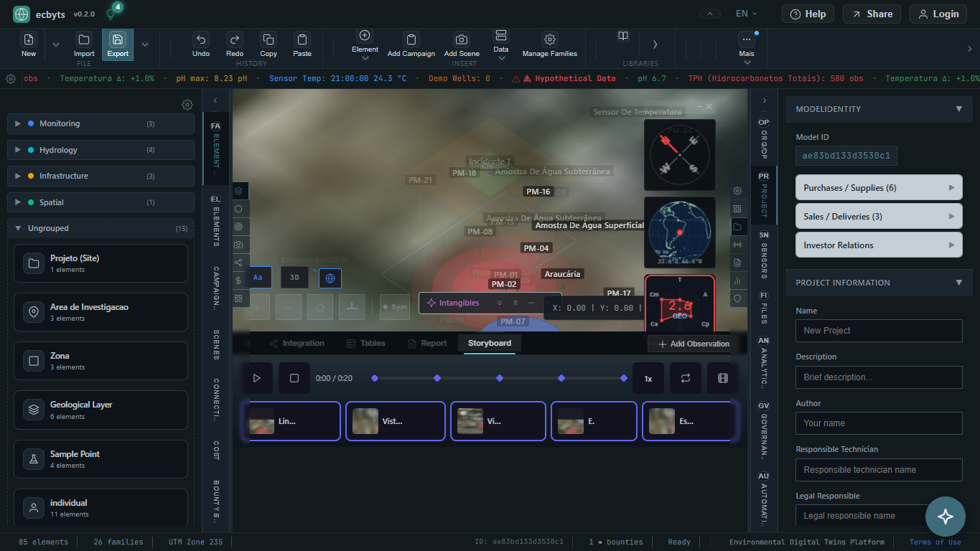Click the dollar cost icon on map toolbar
This screenshot has height=551, width=980.
238,281
